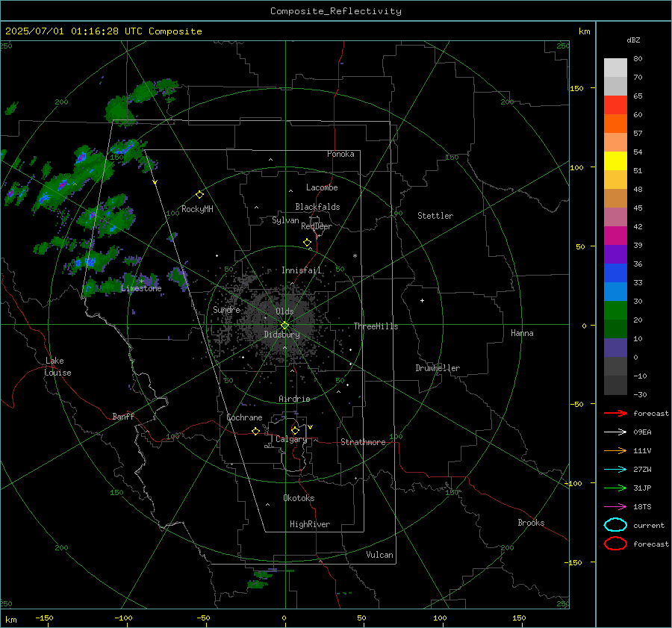Click the Drumheller label

(x=438, y=368)
